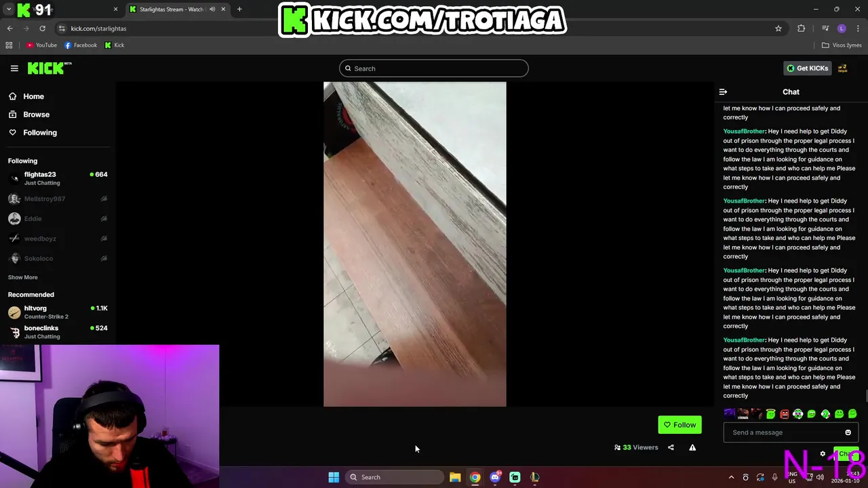Open the Facebook bookmark
This screenshot has width=868, height=488.
tap(81, 45)
